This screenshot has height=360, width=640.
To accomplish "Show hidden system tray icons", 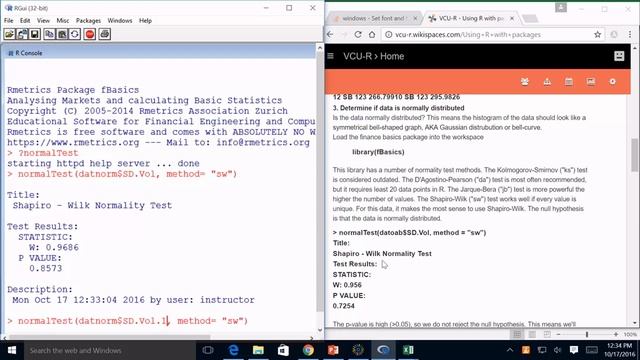I will [510, 350].
